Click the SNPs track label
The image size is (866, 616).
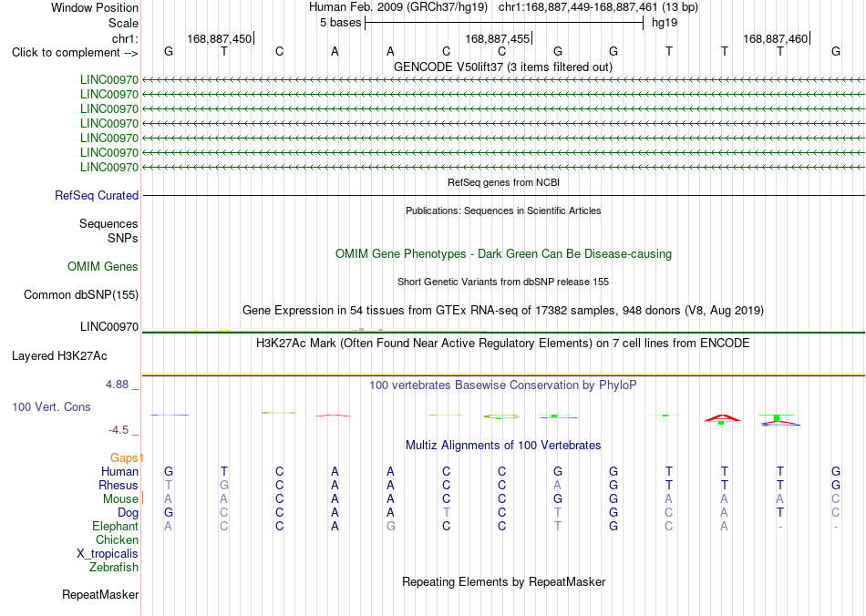(x=123, y=238)
